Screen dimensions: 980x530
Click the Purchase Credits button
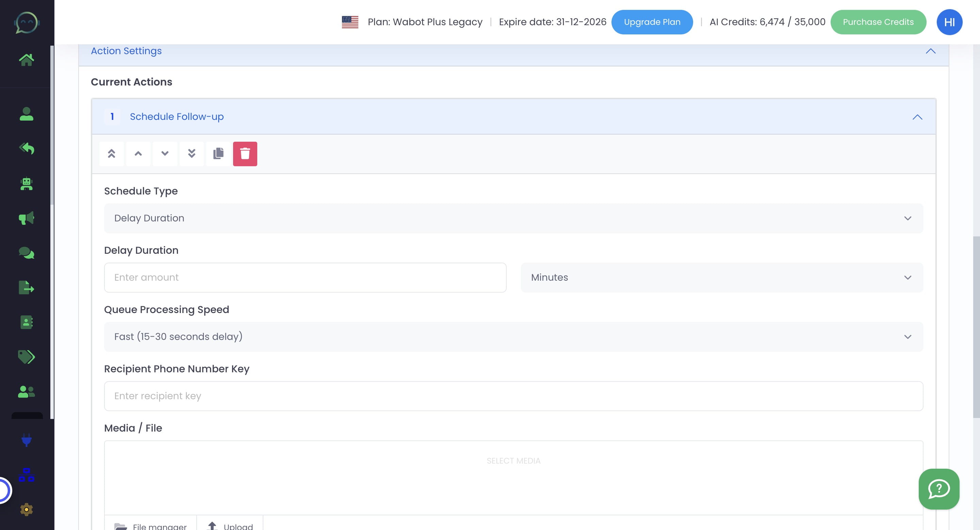pyautogui.click(x=878, y=22)
